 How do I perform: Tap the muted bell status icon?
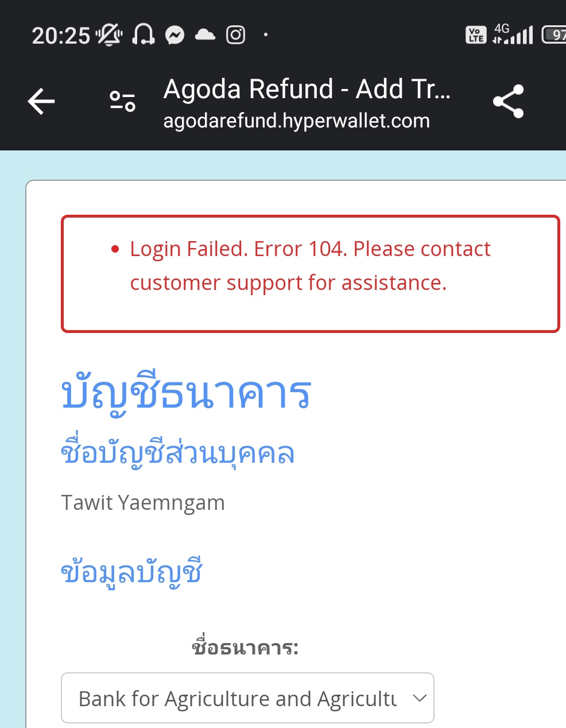[x=109, y=35]
